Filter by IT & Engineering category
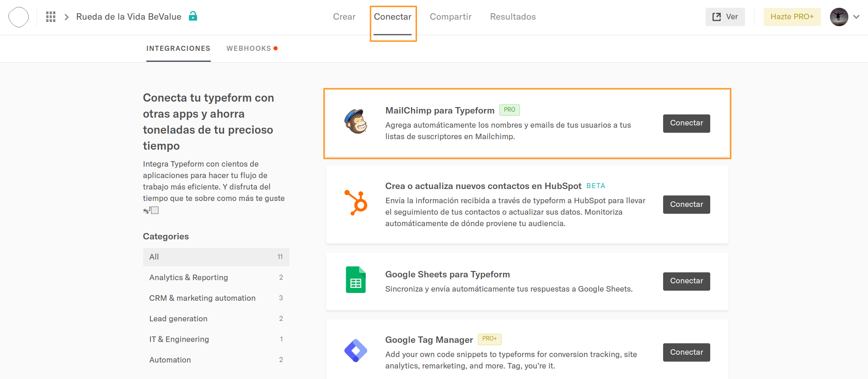 tap(216, 340)
